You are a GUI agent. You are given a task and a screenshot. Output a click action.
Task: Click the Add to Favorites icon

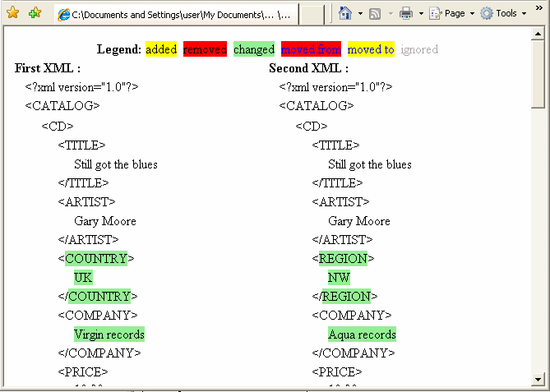(x=35, y=13)
